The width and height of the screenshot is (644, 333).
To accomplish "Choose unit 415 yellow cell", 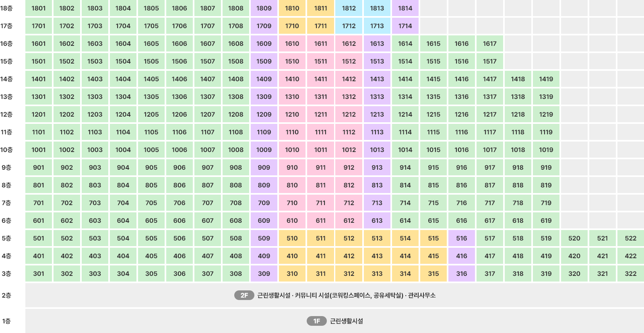I will coord(433,256).
